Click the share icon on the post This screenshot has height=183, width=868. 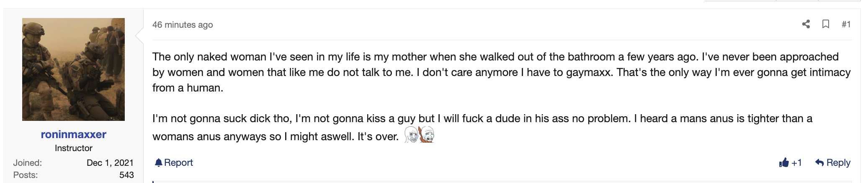(x=806, y=24)
